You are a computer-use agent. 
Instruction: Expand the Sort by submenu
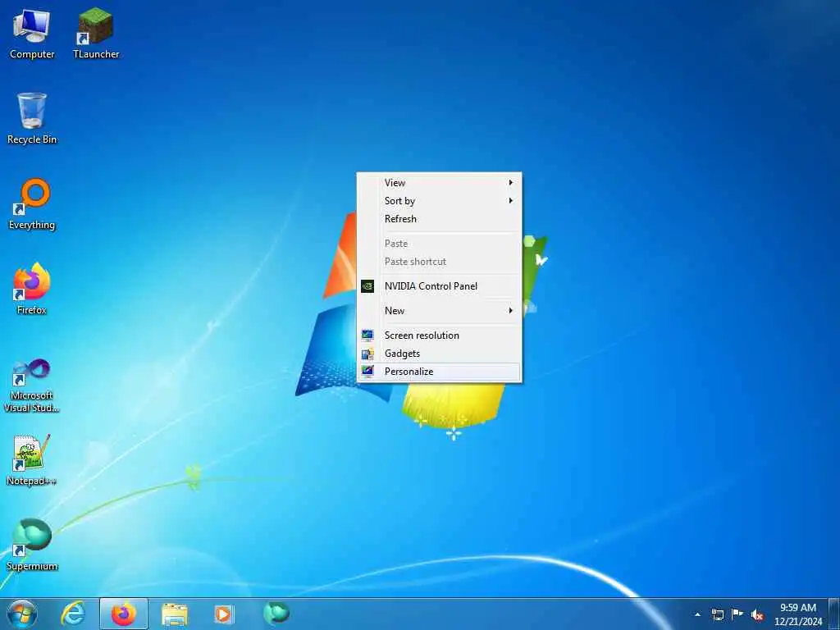(439, 201)
